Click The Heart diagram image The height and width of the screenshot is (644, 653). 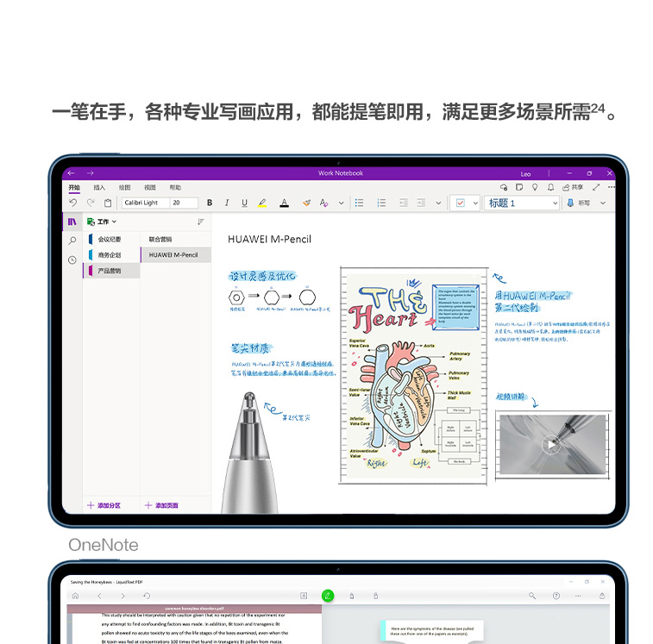click(x=413, y=376)
